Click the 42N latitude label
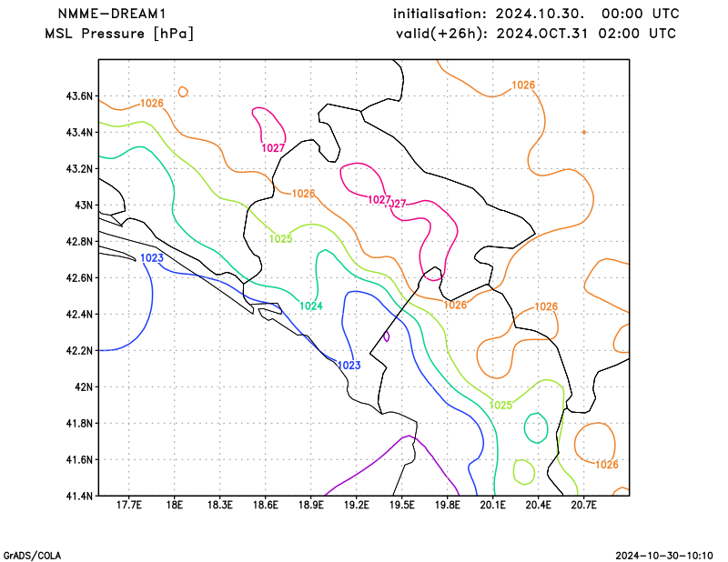The image size is (728, 562). tap(84, 387)
